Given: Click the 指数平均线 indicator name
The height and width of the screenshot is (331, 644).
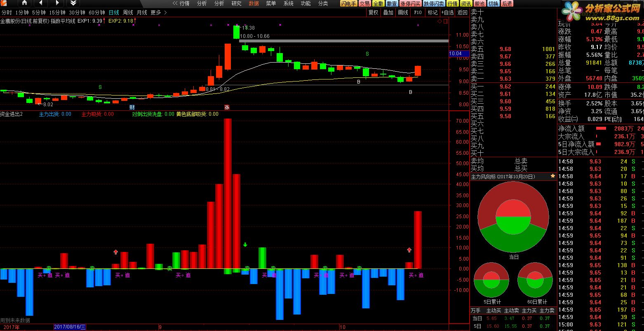Looking at the screenshot, I should click(x=63, y=21).
